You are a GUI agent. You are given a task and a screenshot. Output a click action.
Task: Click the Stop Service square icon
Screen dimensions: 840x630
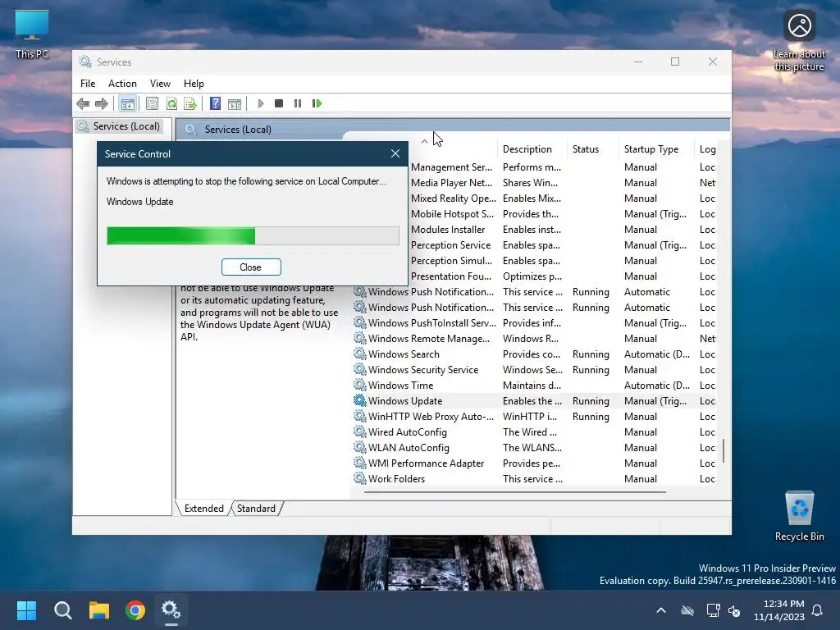[279, 103]
